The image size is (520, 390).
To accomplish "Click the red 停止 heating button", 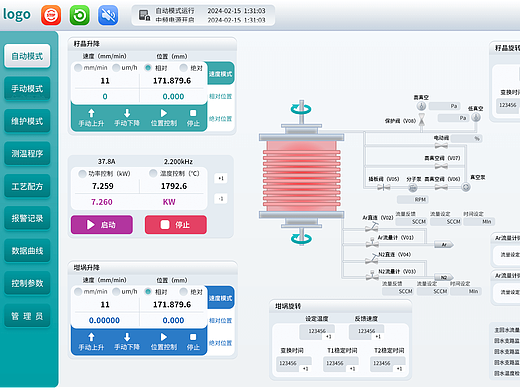I will [x=176, y=225].
